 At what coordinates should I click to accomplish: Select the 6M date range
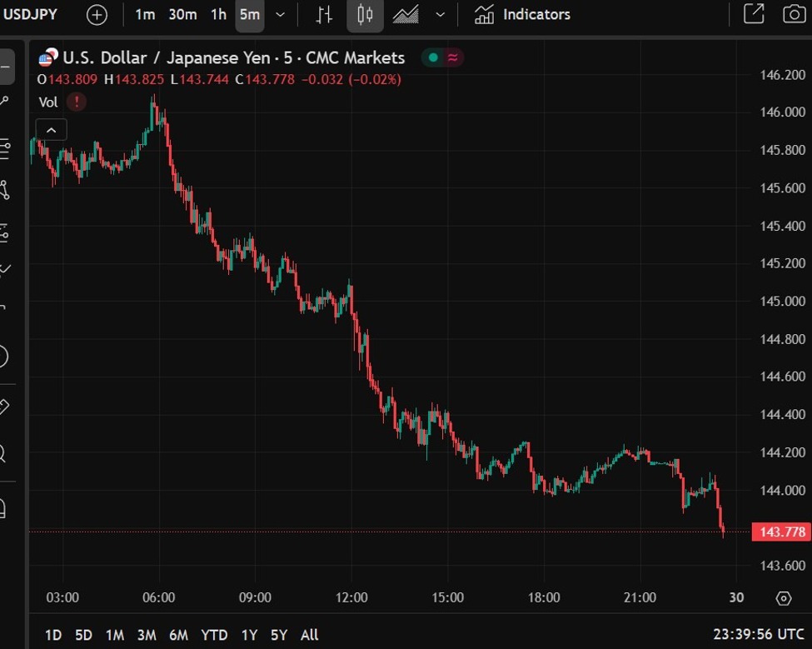coord(178,635)
